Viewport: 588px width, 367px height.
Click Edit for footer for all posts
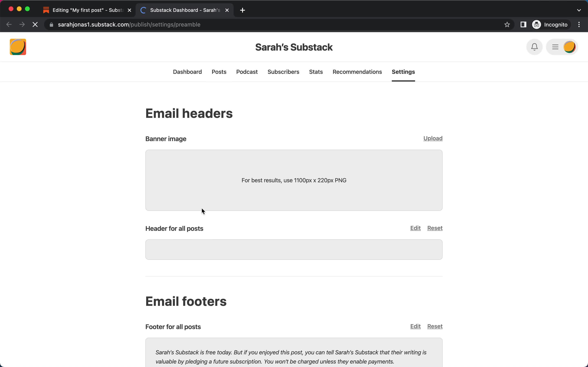point(415,326)
